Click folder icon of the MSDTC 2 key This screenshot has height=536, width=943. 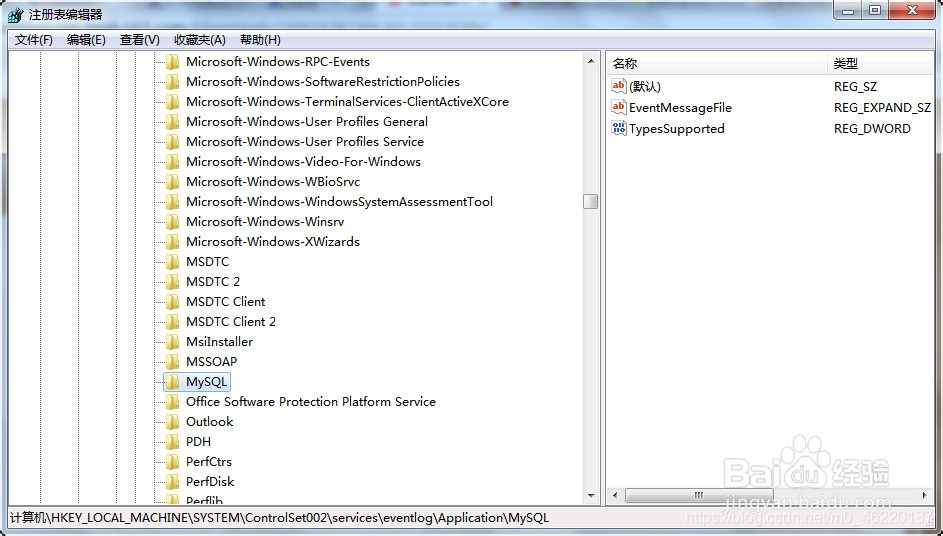pyautogui.click(x=173, y=282)
